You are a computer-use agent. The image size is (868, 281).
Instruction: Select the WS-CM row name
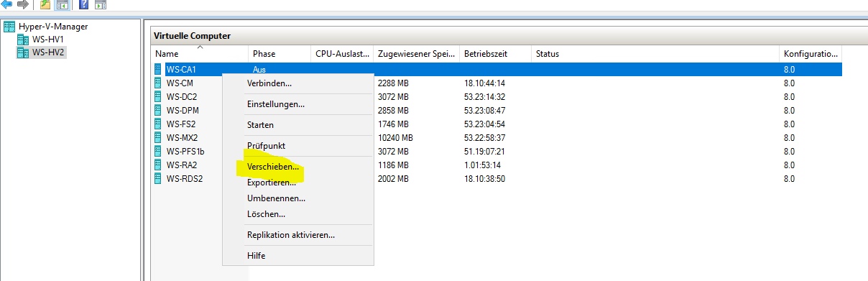[180, 83]
